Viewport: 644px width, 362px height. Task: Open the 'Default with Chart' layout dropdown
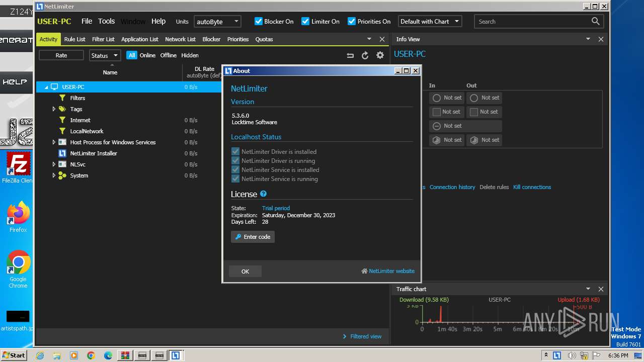[x=430, y=22]
